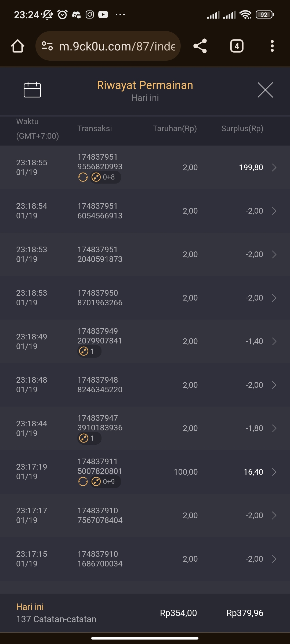Open details arrow for -1,40 surplus row

point(274,341)
